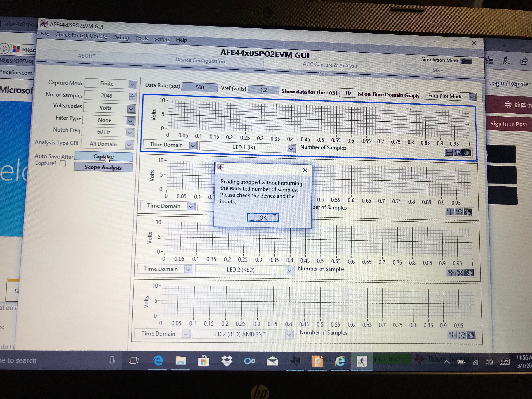The height and width of the screenshot is (399, 532).
Task: Increment the No. of Samples stepper
Action: coord(132,94)
